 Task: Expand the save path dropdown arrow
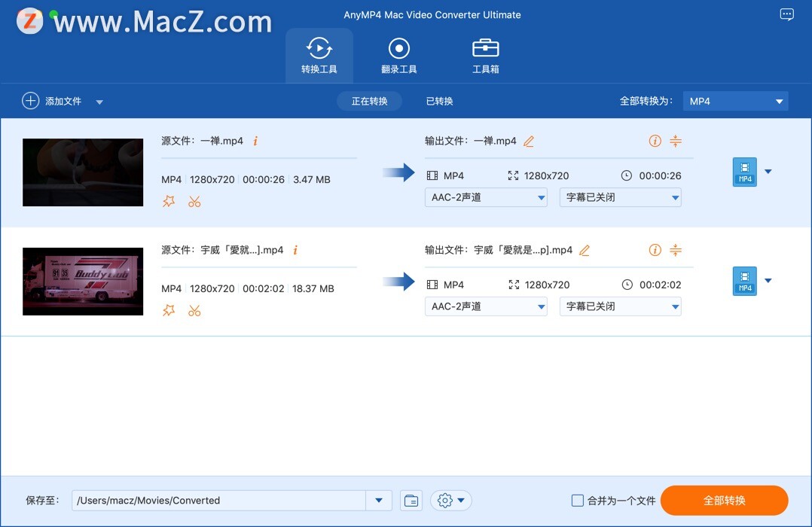(x=379, y=501)
